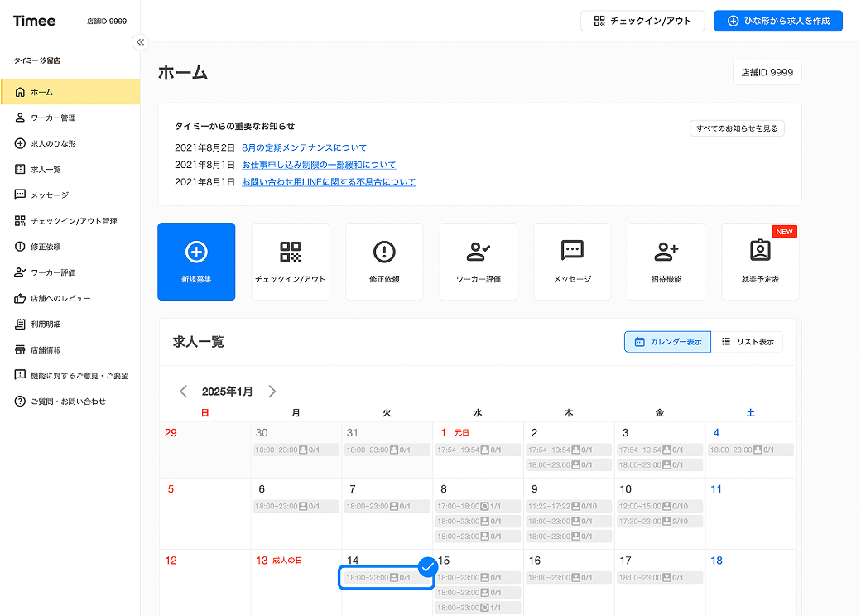Viewport: 861px width, 616px height.
Task: Click the 招待機能 add-person tile
Action: 666,262
